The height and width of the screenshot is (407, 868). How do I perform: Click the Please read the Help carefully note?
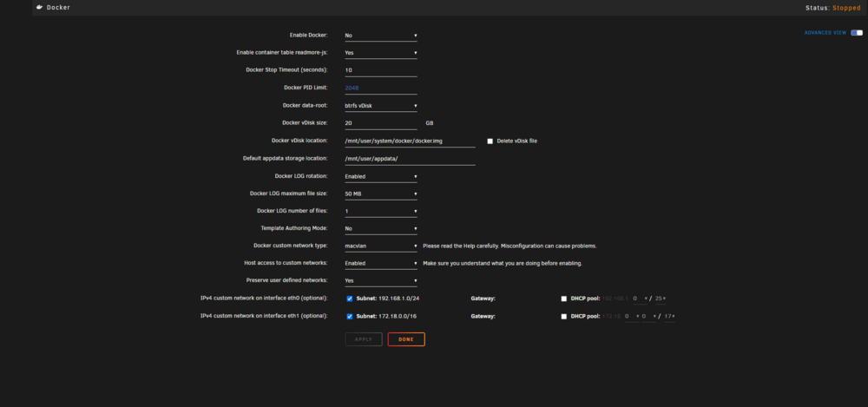[x=510, y=246]
